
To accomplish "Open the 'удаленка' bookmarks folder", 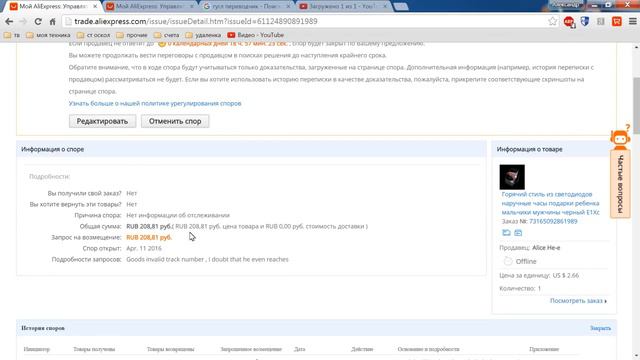I will [x=203, y=35].
